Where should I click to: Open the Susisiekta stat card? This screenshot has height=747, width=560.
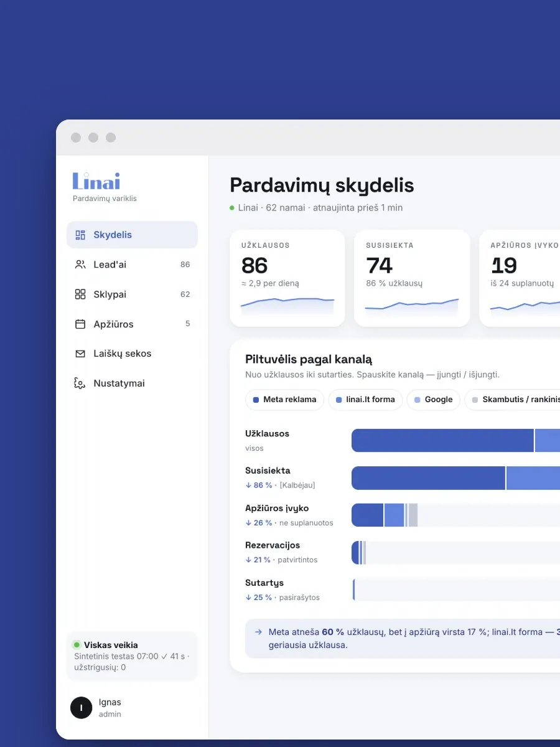click(412, 278)
